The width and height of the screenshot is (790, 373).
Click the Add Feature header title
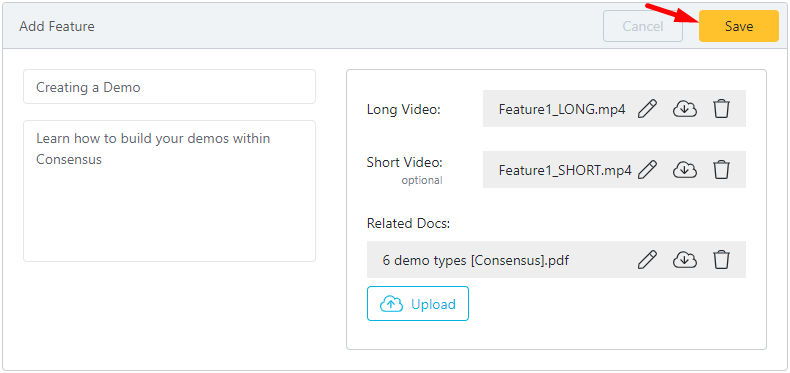[57, 26]
